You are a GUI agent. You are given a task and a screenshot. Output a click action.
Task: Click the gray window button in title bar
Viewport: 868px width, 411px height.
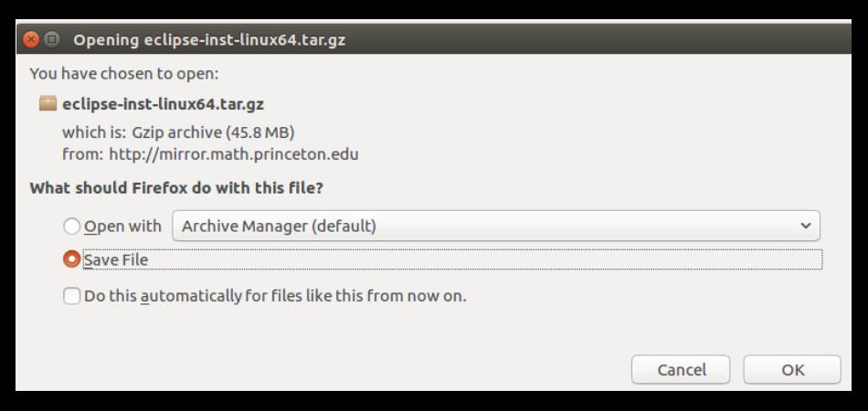(52, 39)
